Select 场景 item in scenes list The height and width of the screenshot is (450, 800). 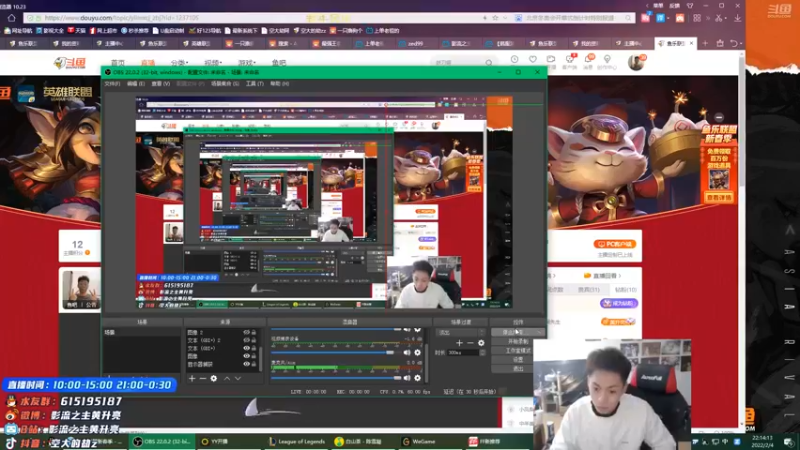[x=142, y=332]
